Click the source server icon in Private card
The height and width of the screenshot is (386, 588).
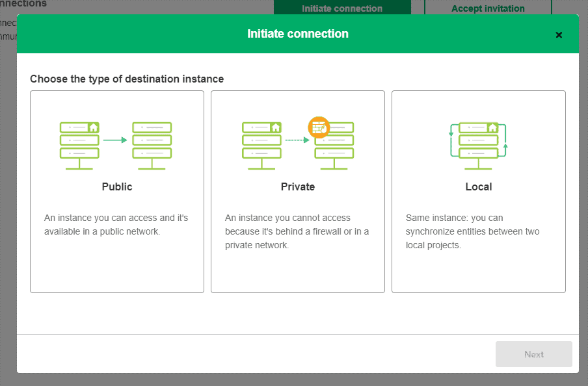[x=261, y=145]
